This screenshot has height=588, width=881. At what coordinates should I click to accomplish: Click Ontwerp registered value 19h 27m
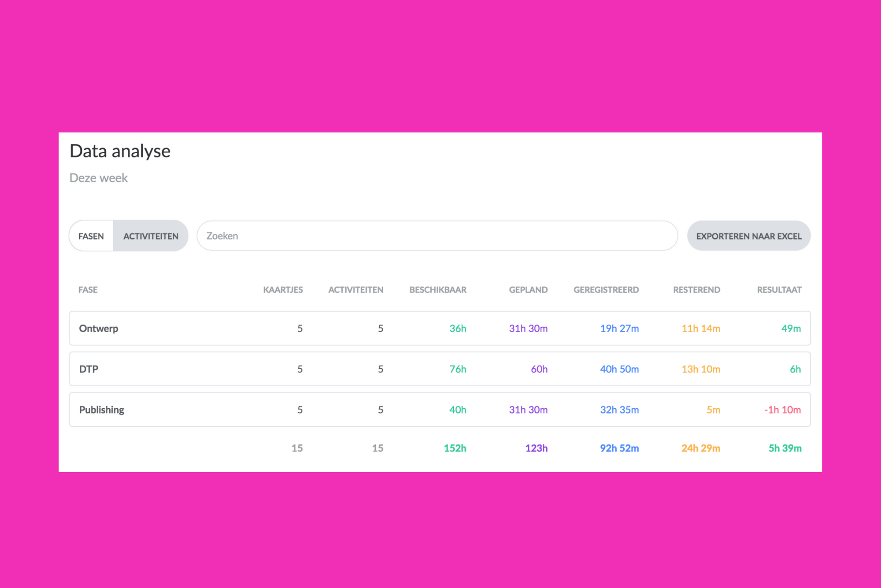pyautogui.click(x=619, y=329)
